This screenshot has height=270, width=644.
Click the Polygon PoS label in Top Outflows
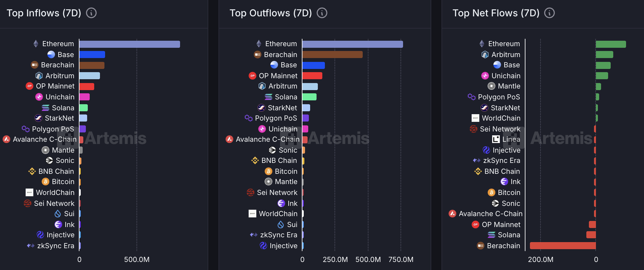pos(276,118)
